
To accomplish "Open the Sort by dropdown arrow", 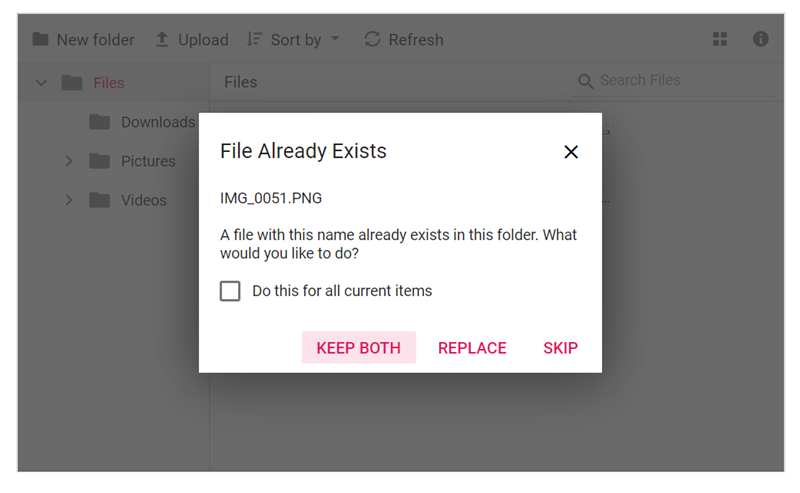I will click(x=335, y=40).
